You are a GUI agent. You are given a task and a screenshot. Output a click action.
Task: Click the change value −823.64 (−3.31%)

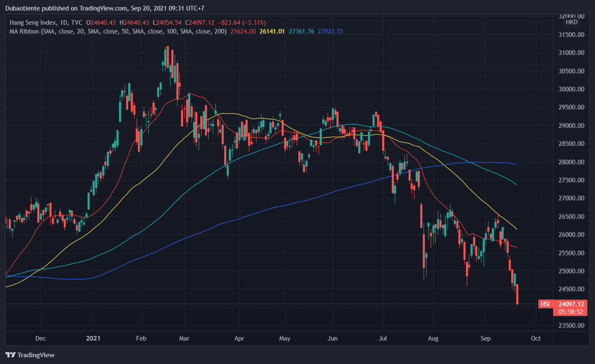pyautogui.click(x=242, y=23)
